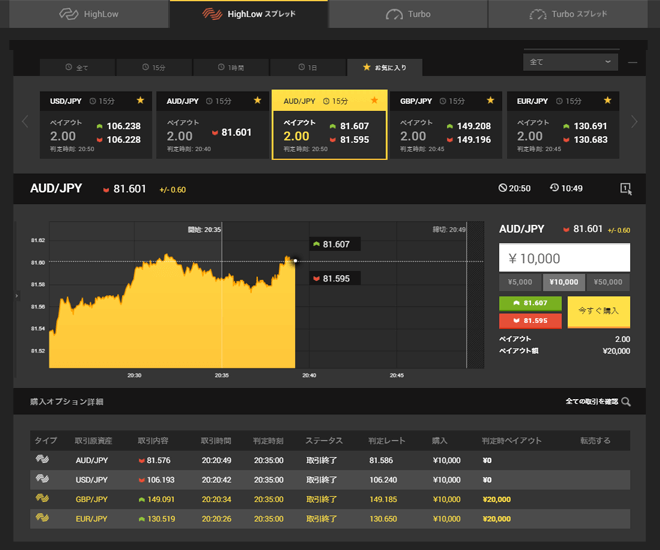Choose High at 81.607 green button
The image size is (660, 550).
[x=530, y=303]
